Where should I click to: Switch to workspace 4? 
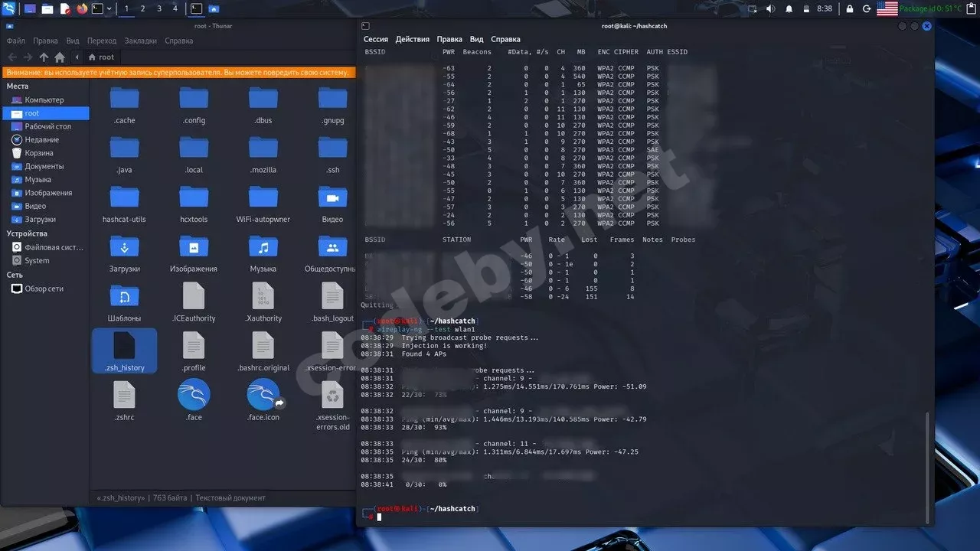(175, 8)
